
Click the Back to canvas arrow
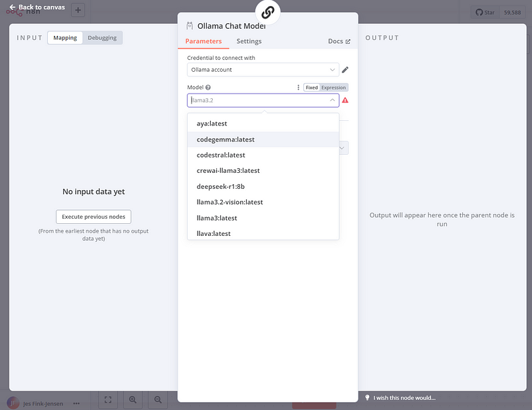coord(13,7)
